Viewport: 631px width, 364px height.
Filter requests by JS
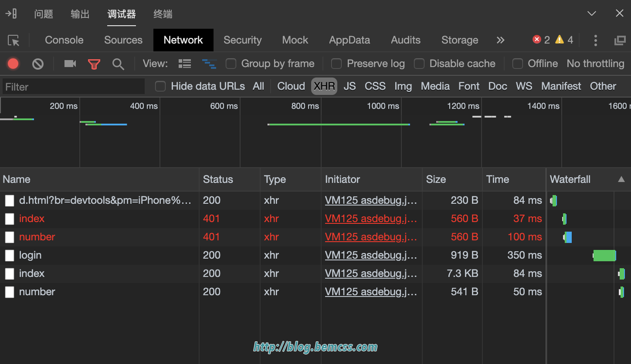coord(349,86)
